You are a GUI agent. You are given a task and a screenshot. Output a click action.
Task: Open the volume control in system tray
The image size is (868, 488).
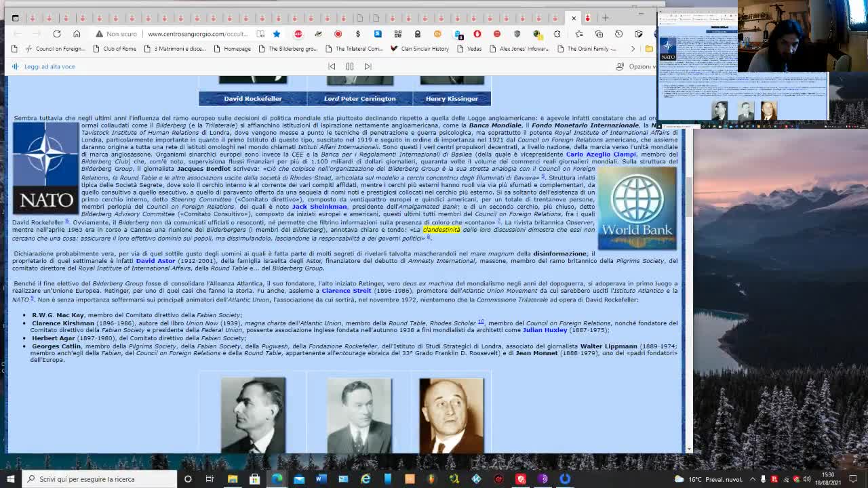click(808, 479)
